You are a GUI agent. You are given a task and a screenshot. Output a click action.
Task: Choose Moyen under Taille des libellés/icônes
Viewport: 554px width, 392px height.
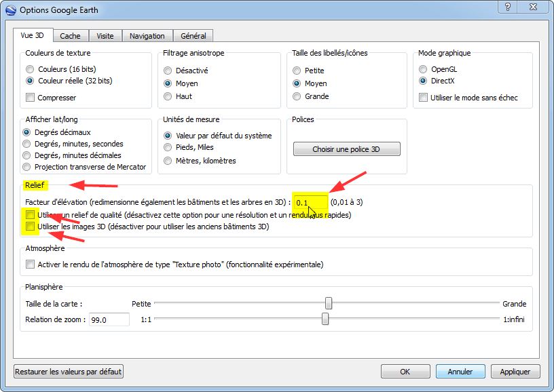310,83
